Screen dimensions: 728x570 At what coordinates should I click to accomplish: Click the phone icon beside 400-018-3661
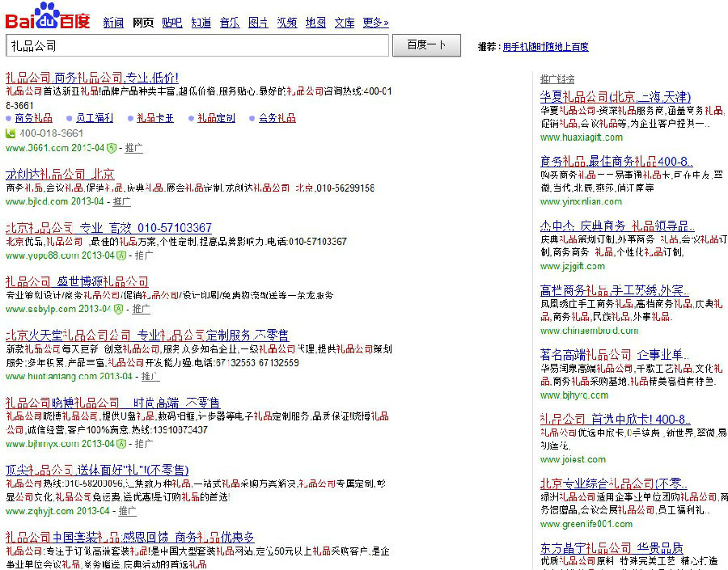click(x=11, y=133)
